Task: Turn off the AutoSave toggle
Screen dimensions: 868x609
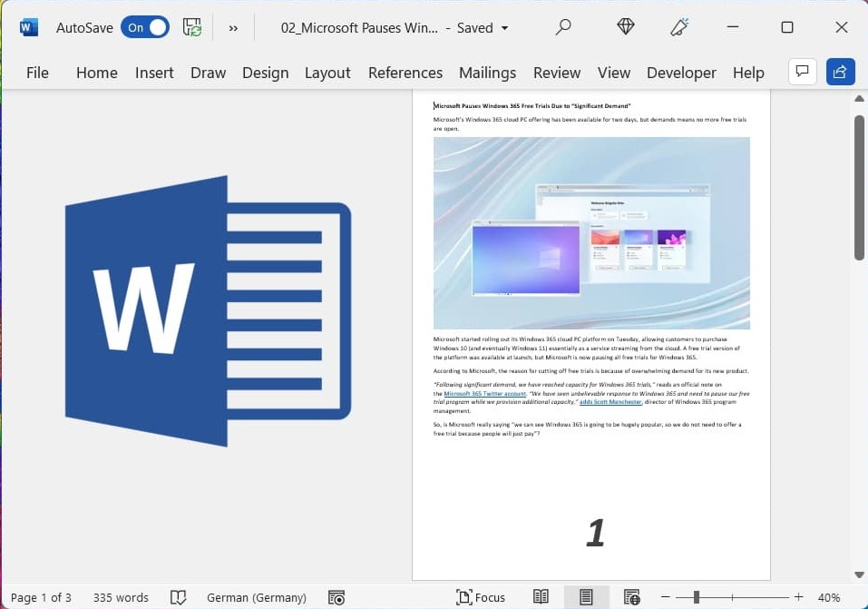Action: coord(145,28)
